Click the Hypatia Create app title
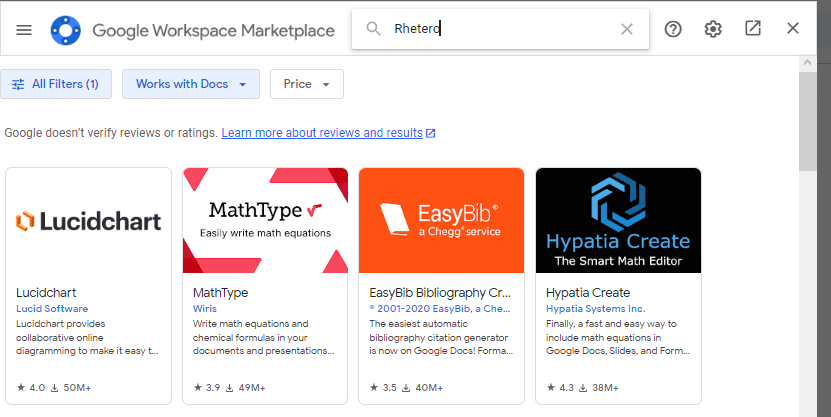831x417 pixels. coord(588,292)
